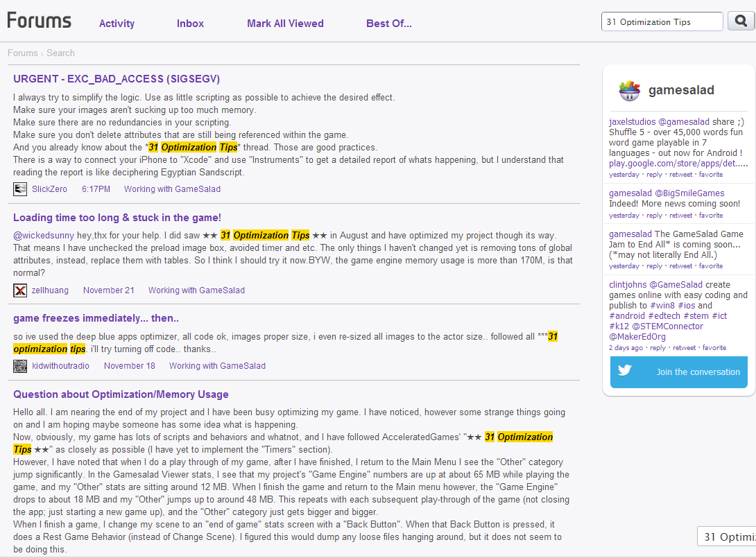Favorite the clintjohns tweet
756x558 pixels.
tap(714, 348)
